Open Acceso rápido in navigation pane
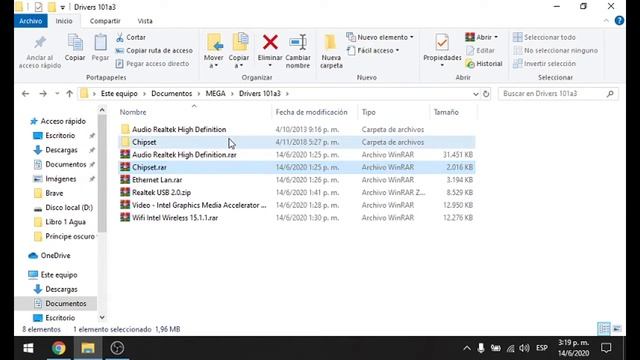This screenshot has width=640, height=360. pos(63,121)
